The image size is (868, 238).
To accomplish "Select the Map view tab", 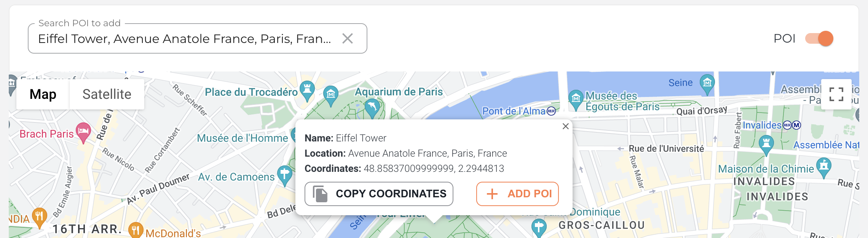I will [43, 94].
